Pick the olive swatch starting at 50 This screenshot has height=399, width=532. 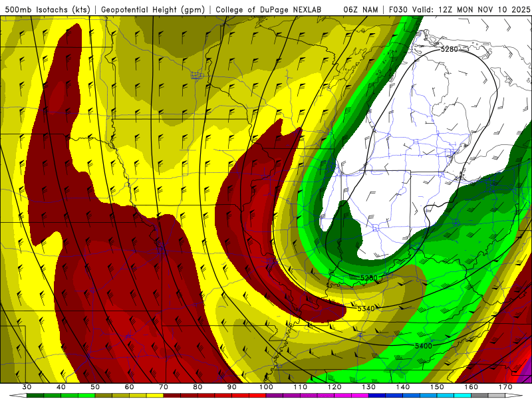pyautogui.click(x=104, y=396)
